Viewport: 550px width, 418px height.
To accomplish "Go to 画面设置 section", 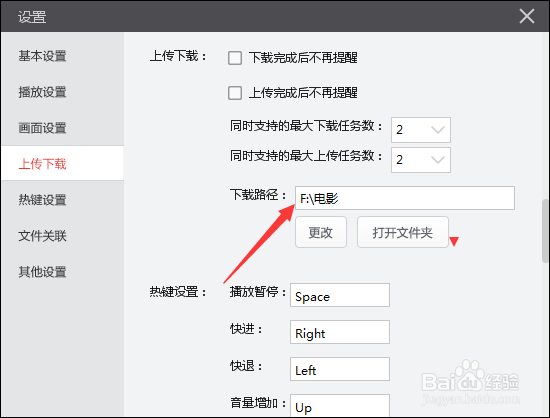I will [x=42, y=128].
